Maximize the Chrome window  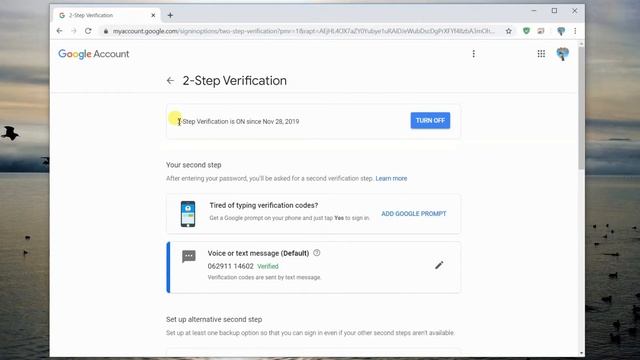(x=554, y=11)
